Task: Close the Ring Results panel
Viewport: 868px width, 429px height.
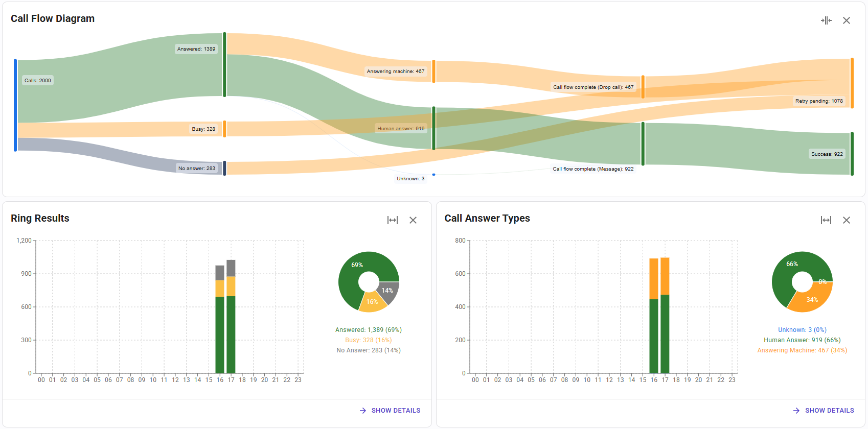Action: point(413,220)
